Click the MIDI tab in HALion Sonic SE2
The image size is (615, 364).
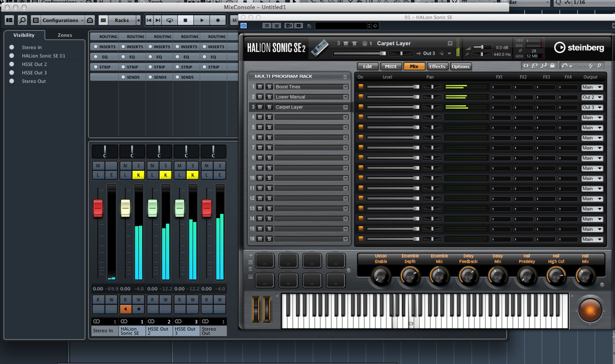click(390, 66)
